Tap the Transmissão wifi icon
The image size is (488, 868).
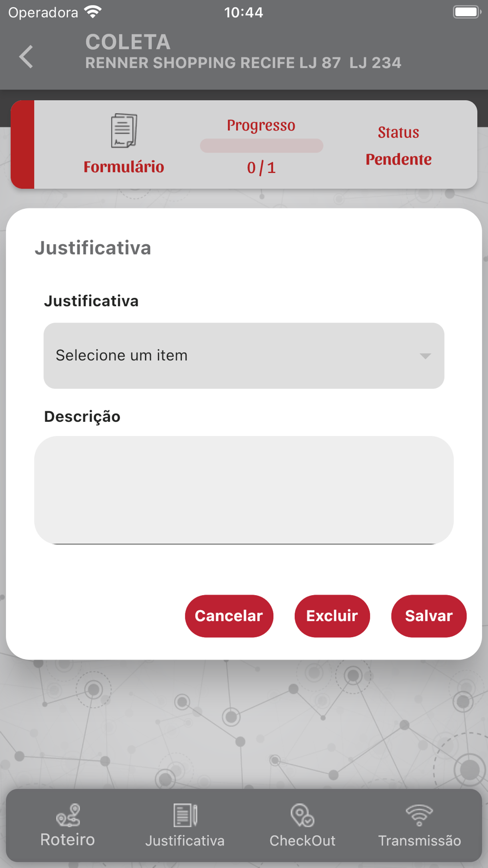[419, 815]
